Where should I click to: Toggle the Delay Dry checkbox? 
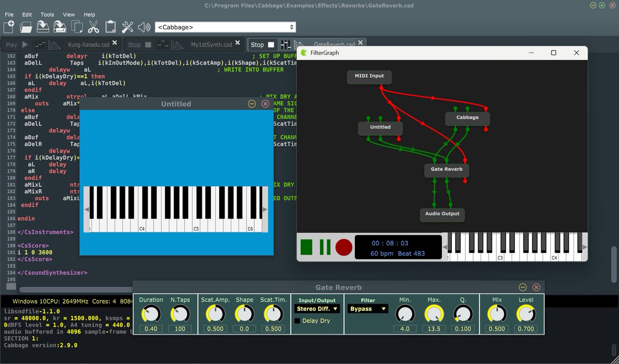pyautogui.click(x=298, y=321)
